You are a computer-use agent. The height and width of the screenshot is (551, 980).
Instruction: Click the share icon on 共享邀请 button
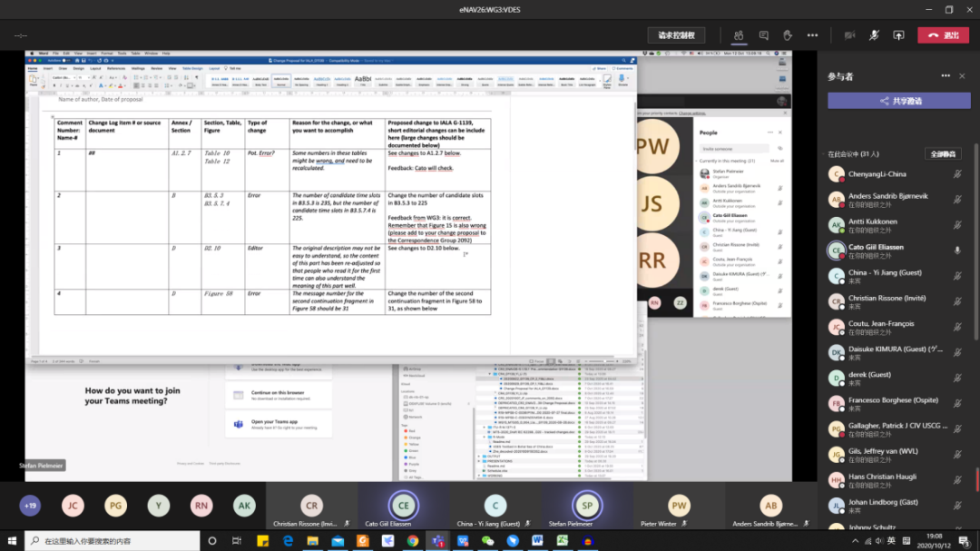point(885,102)
